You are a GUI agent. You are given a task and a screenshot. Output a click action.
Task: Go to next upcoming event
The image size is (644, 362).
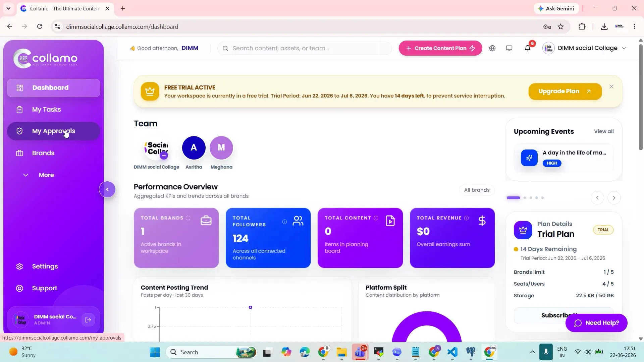click(x=614, y=198)
